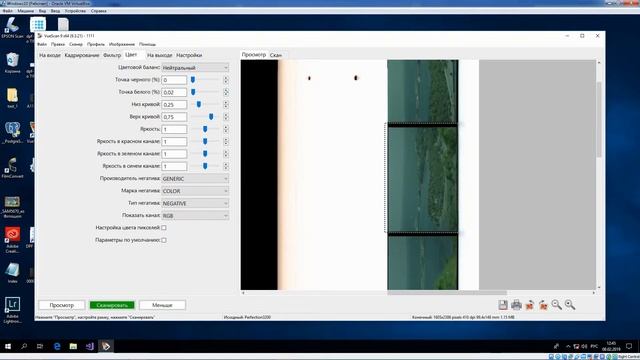
Task: Open the photo thumbnail desktop file _SAM9979
Action: [12, 207]
